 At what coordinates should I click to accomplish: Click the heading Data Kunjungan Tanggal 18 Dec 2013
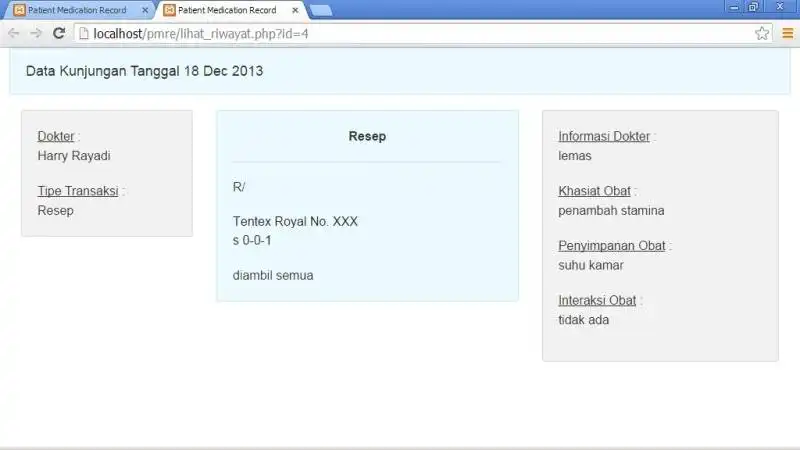pyautogui.click(x=144, y=71)
